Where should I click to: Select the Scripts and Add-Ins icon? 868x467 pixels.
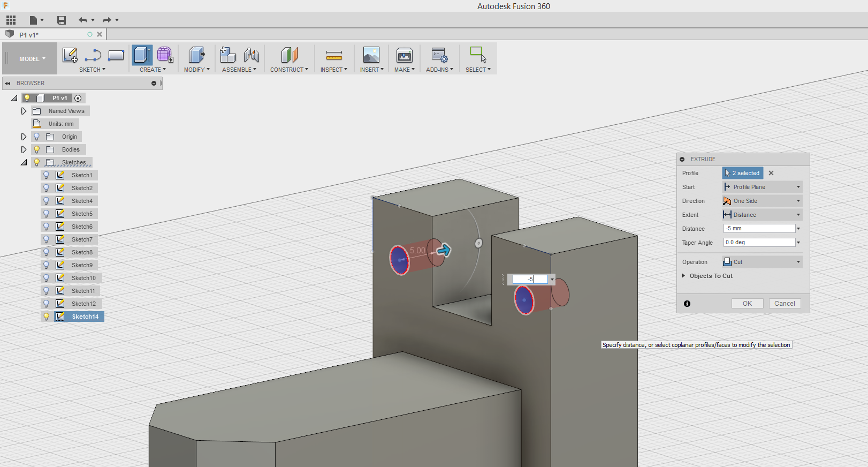click(439, 55)
